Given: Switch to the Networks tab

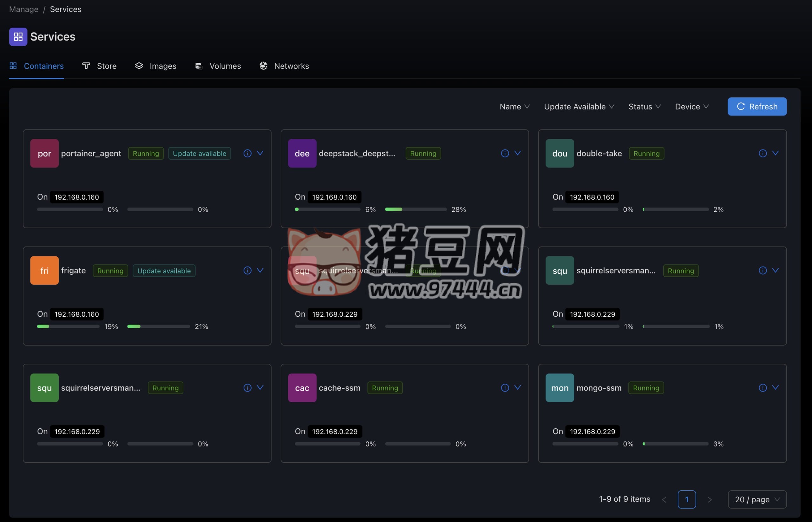Looking at the screenshot, I should pyautogui.click(x=284, y=66).
